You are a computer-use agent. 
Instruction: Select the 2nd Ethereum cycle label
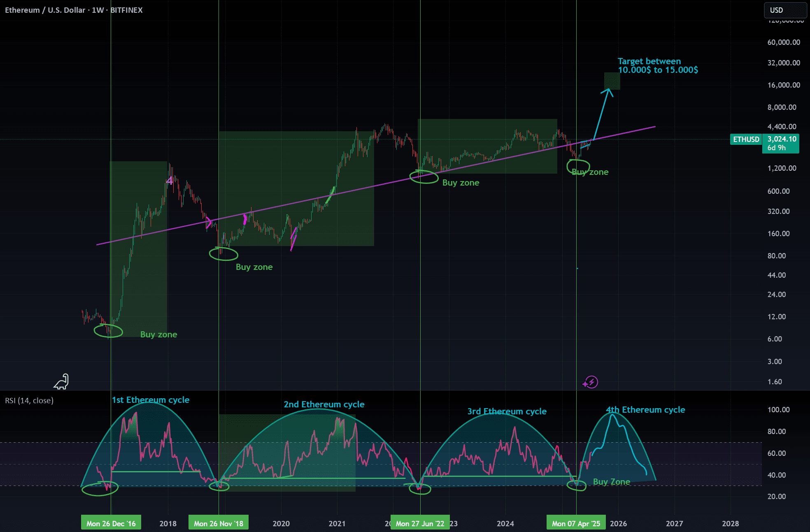[324, 404]
